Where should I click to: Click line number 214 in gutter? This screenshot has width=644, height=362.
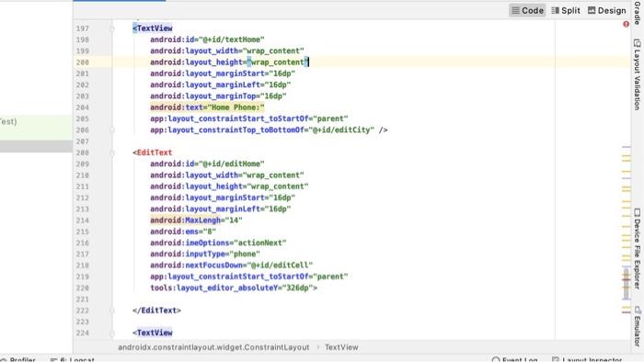pos(82,221)
